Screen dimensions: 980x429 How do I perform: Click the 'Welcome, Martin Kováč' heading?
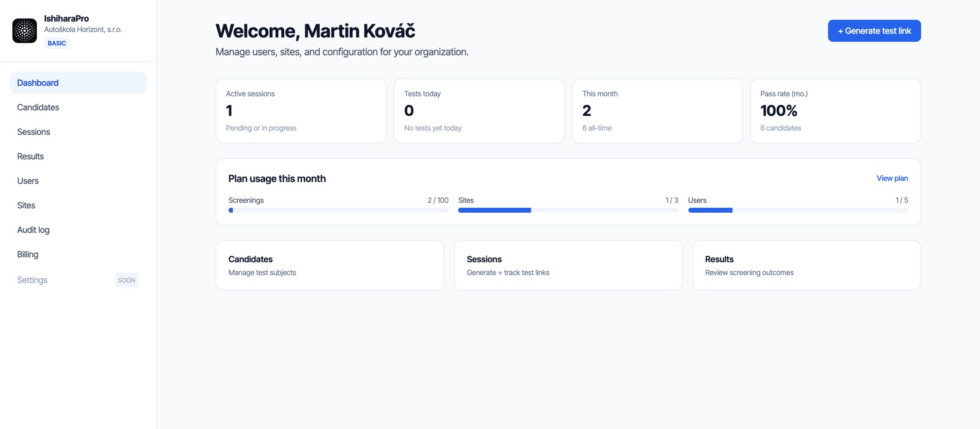[315, 31]
